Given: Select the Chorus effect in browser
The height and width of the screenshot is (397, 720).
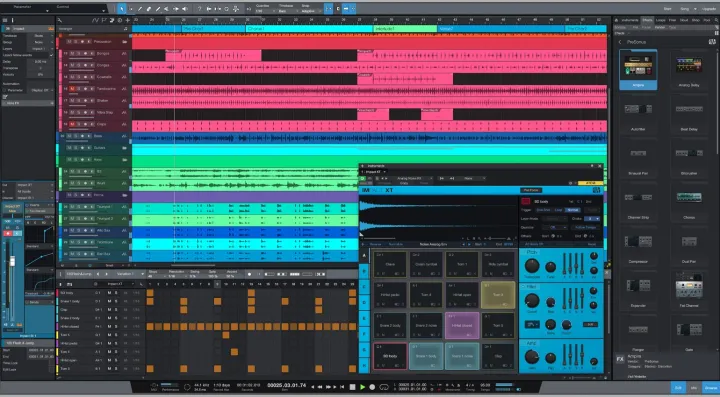Looking at the screenshot, I should coord(689,202).
